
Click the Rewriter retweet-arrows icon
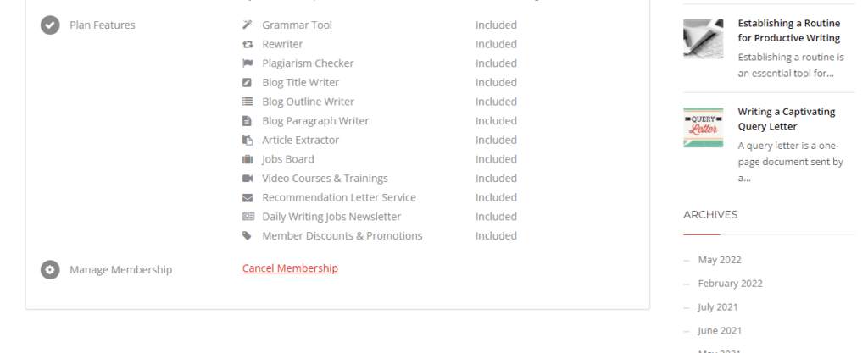(x=248, y=44)
